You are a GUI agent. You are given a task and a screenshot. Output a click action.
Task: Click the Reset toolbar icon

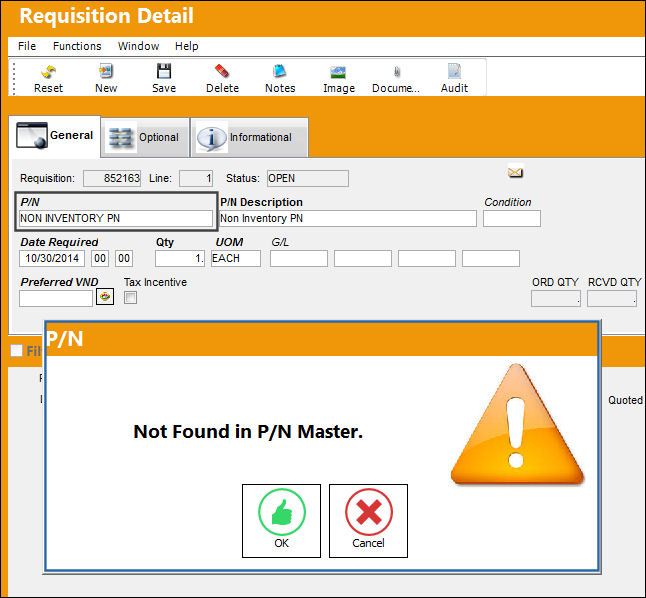[x=48, y=72]
